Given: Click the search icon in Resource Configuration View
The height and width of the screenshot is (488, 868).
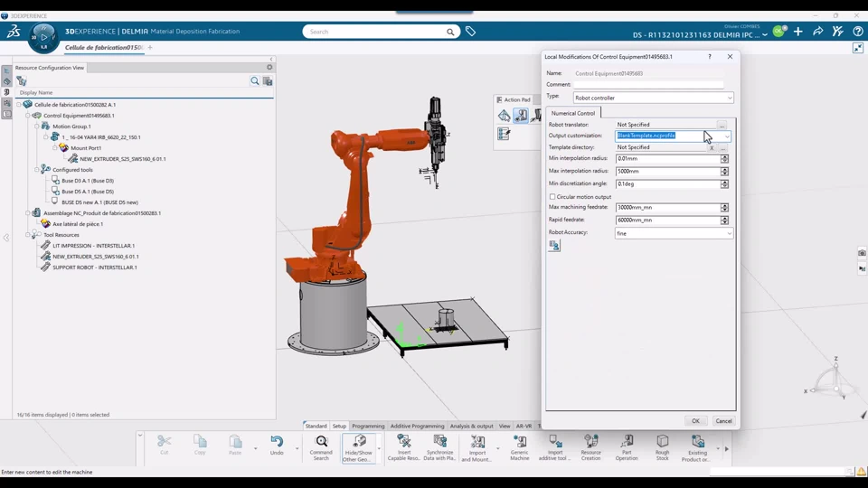Looking at the screenshot, I should [x=255, y=81].
